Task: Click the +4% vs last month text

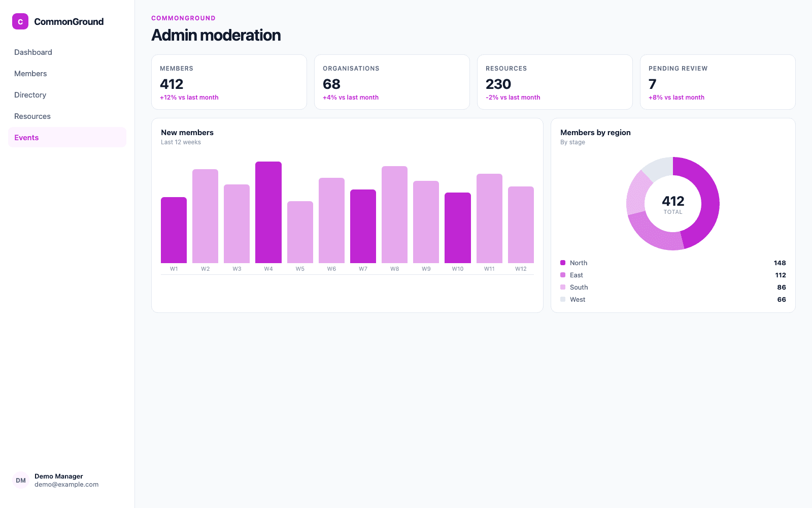Action: (351, 98)
